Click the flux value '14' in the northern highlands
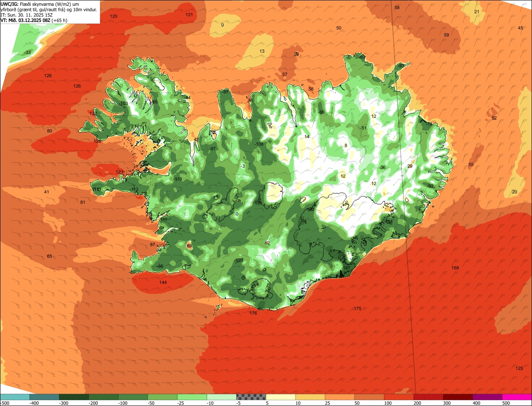532x406 pixels. tap(307, 137)
